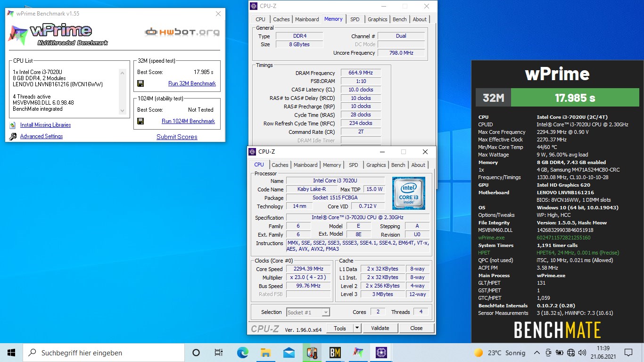Screen dimensions: 644x362
Task: Open the Advanced Settings link
Action: click(41, 137)
